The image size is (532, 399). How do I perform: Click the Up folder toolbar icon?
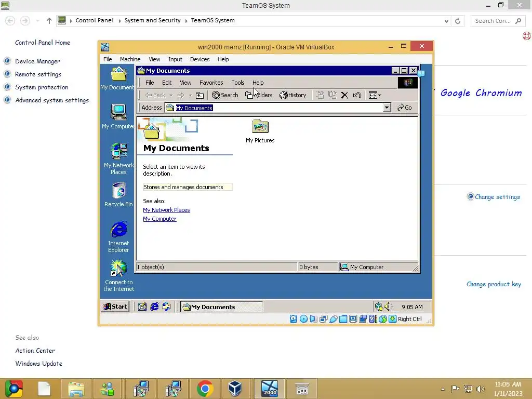[x=200, y=96]
